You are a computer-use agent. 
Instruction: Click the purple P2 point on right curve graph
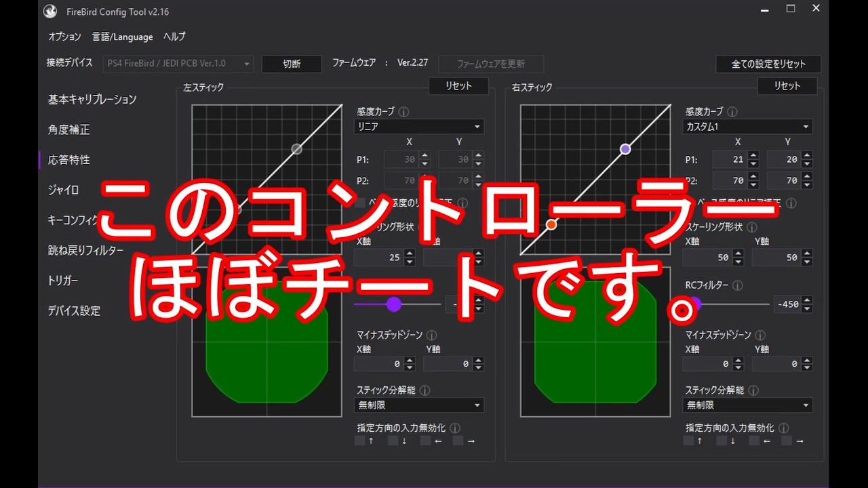[x=625, y=148]
